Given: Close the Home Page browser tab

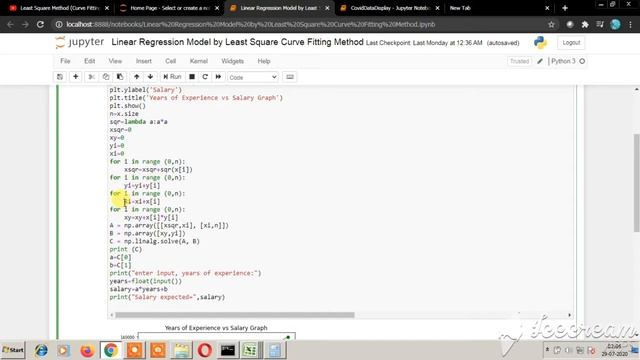Looking at the screenshot, I should pyautogui.click(x=217, y=8).
